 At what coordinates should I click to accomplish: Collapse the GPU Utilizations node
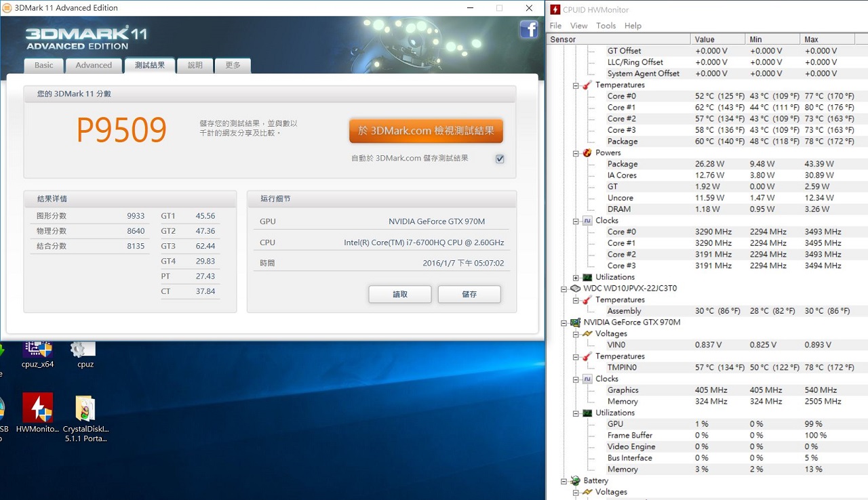click(x=576, y=413)
